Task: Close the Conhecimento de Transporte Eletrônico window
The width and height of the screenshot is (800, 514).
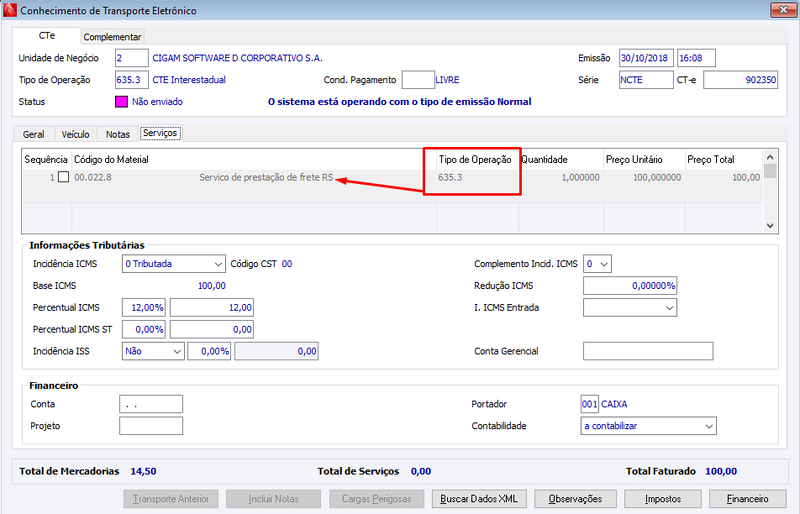Action: (x=783, y=9)
